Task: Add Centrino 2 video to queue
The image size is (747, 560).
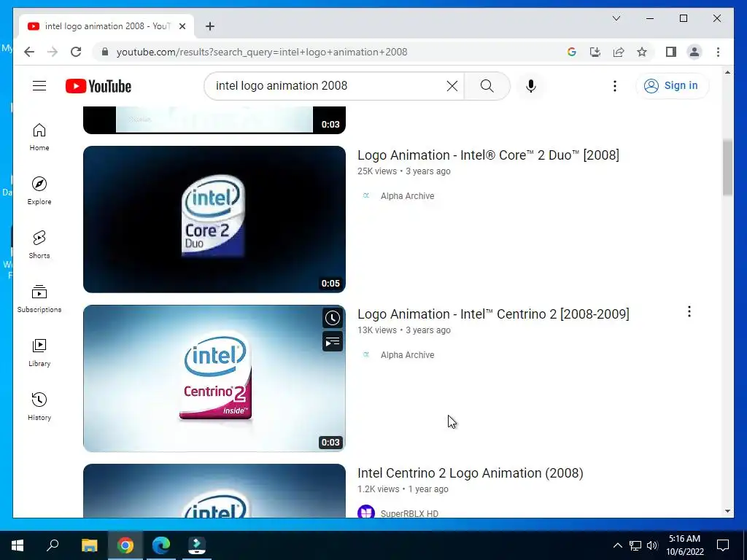Action: pyautogui.click(x=333, y=341)
